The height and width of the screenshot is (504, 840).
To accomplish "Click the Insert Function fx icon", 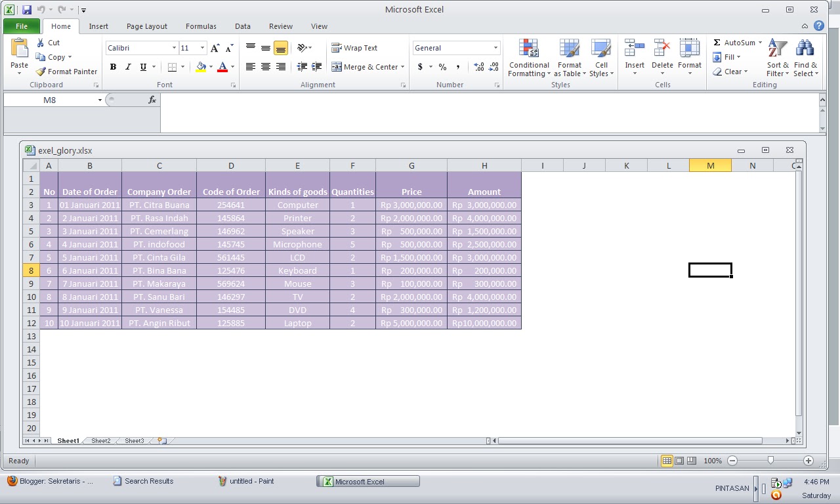I will pos(152,100).
